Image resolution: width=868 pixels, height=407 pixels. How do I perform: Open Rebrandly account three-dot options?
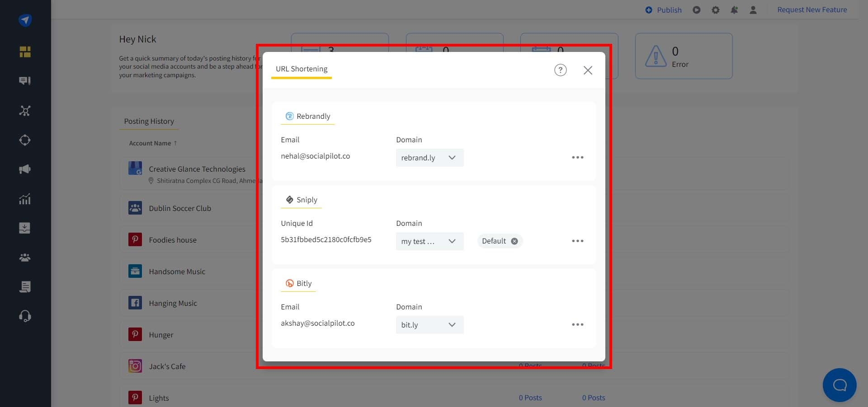577,157
